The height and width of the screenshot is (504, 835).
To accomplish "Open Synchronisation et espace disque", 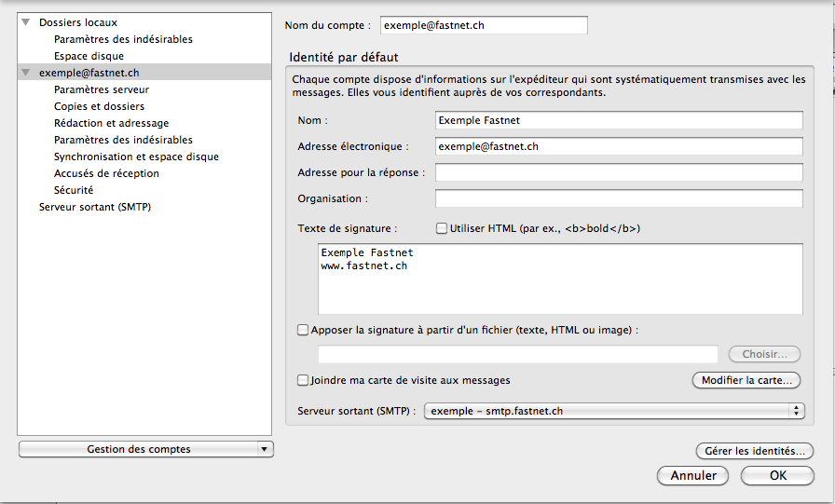I will coord(136,157).
